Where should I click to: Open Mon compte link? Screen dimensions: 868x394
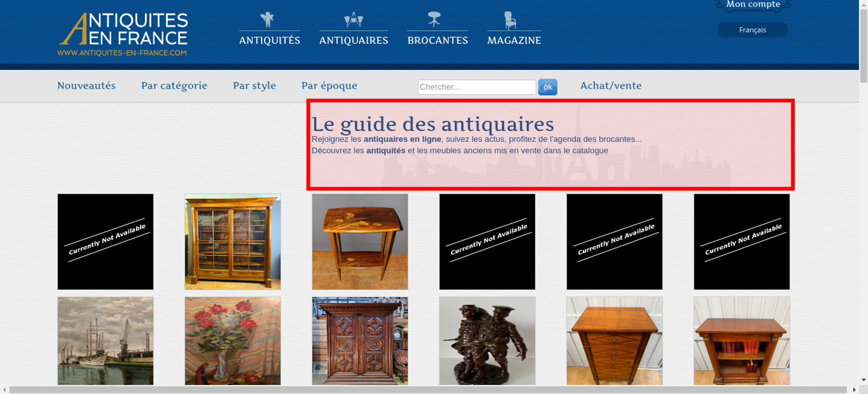[753, 4]
